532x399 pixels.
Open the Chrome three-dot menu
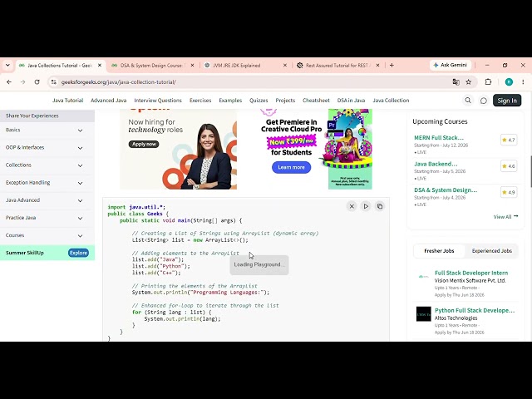[x=523, y=82]
